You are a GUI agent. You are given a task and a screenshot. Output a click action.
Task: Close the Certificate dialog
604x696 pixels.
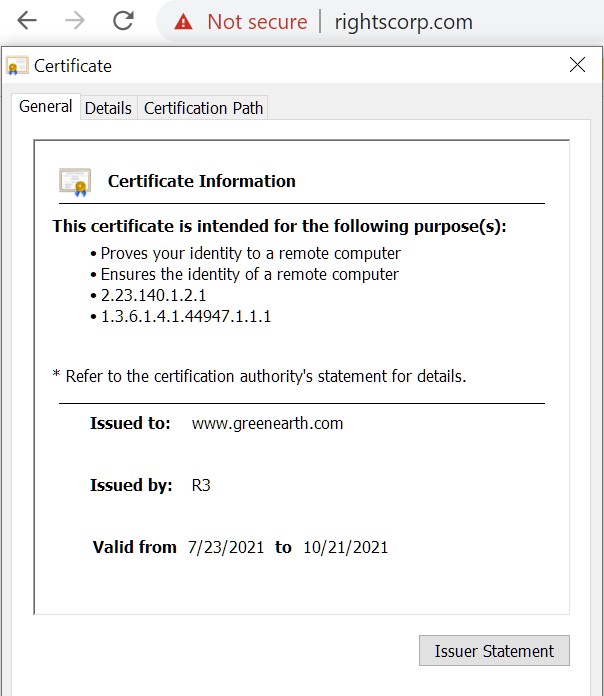(x=577, y=65)
